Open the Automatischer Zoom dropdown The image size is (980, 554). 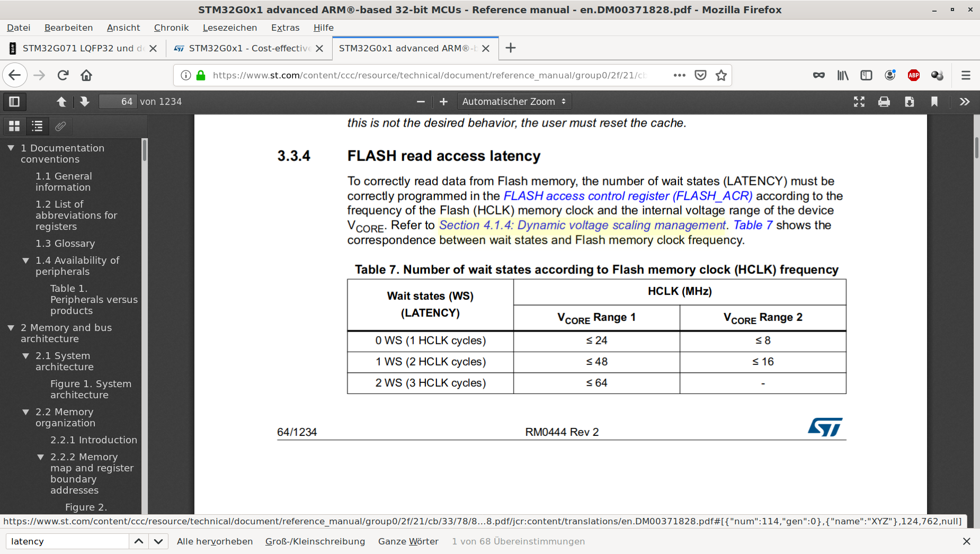[514, 101]
